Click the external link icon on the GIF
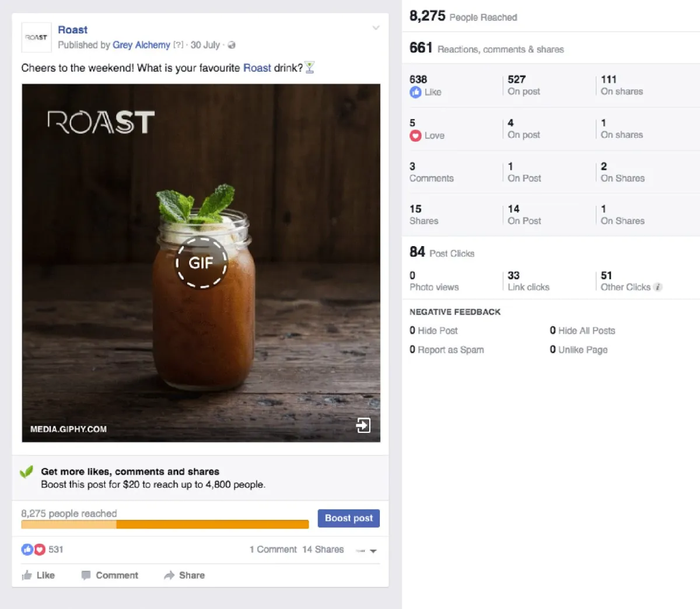Viewport: 700px width, 609px height. [x=363, y=425]
